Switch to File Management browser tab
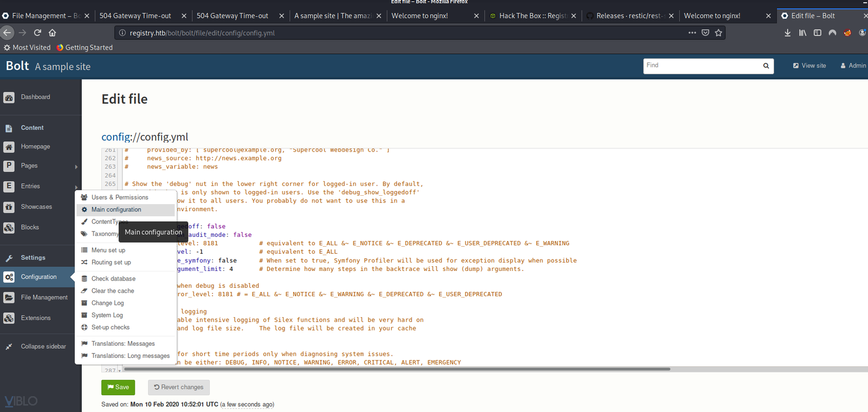The width and height of the screenshot is (868, 412). (x=46, y=16)
